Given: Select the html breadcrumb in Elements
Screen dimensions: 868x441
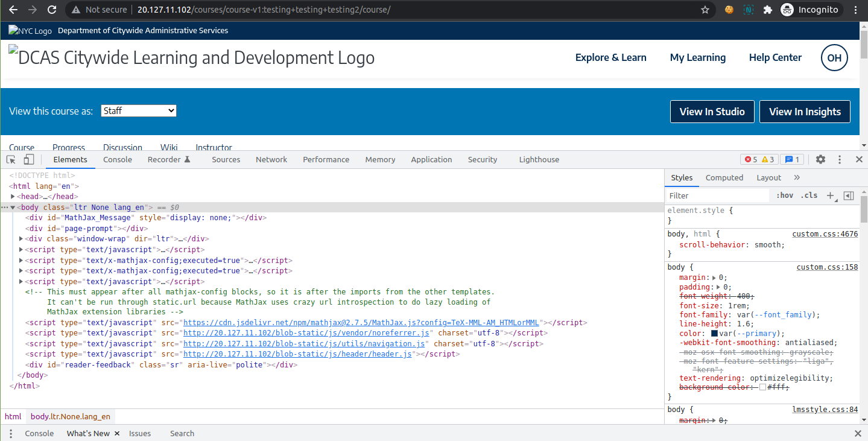Looking at the screenshot, I should pyautogui.click(x=13, y=416).
